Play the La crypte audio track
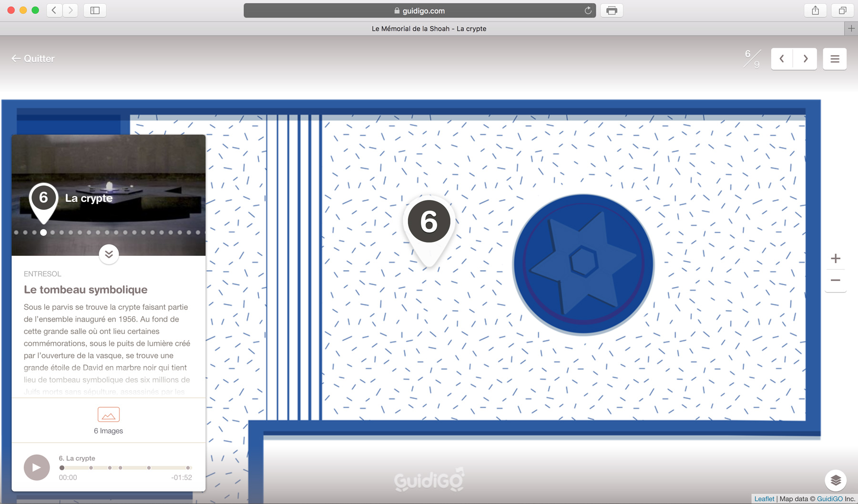Image resolution: width=858 pixels, height=504 pixels. tap(37, 467)
